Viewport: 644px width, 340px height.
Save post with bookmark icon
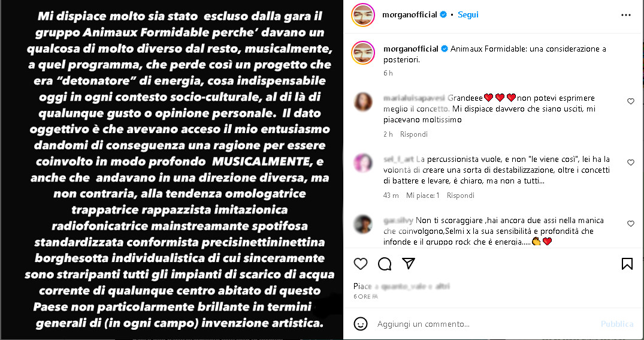tap(627, 264)
